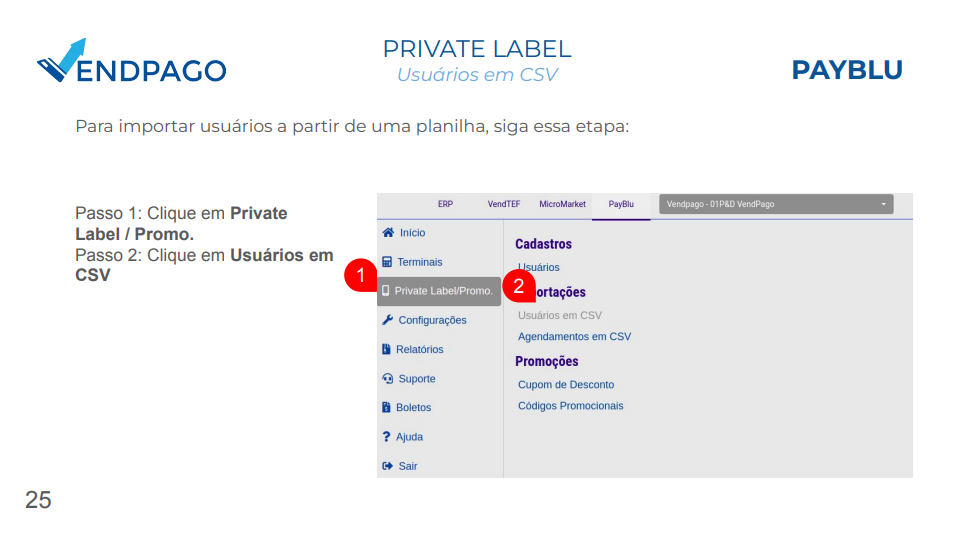This screenshot has height=533, width=954.
Task: Click the dropdown arrow of account selector
Action: coord(883,204)
